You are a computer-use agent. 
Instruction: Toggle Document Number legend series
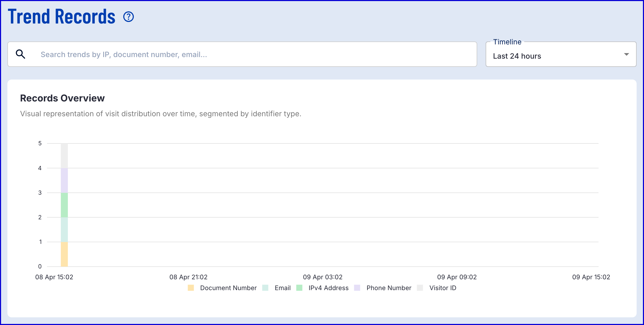(x=228, y=288)
